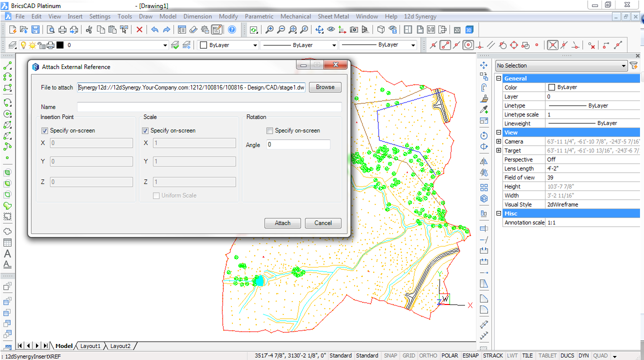Click the Zoom In magnifier icon

(269, 29)
